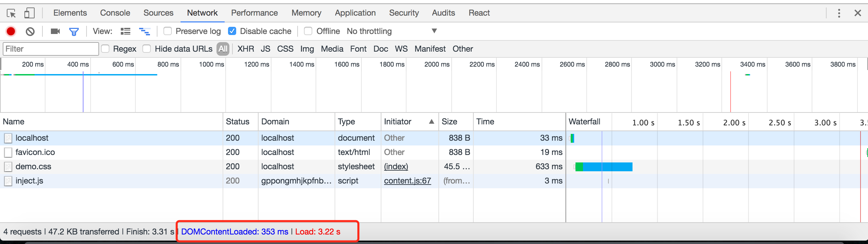The width and height of the screenshot is (868, 244).
Task: Click the inspect element selector icon
Action: point(11,13)
